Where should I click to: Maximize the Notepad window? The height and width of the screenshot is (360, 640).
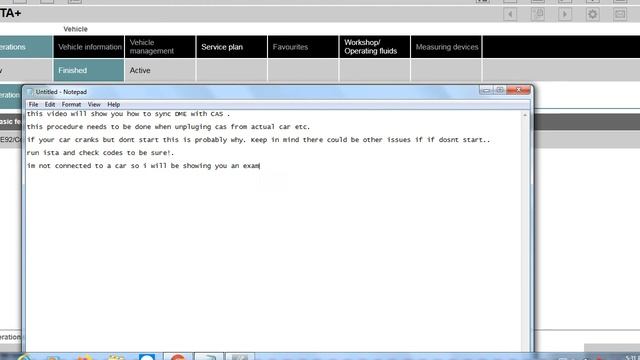click(x=500, y=90)
